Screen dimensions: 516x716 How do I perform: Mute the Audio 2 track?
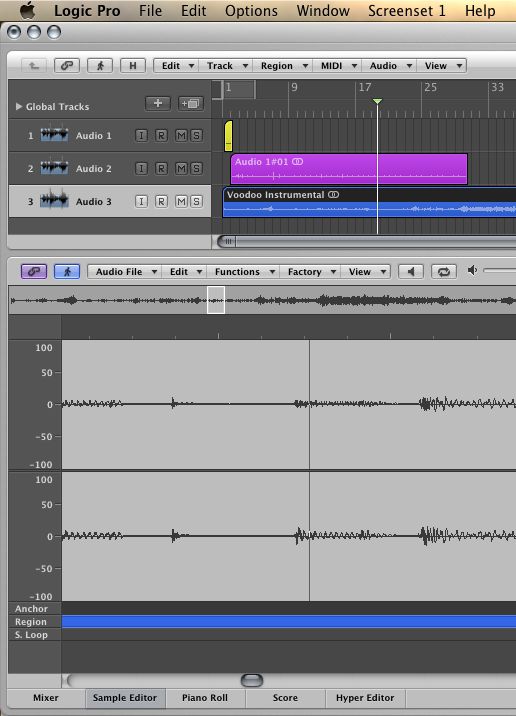181,168
